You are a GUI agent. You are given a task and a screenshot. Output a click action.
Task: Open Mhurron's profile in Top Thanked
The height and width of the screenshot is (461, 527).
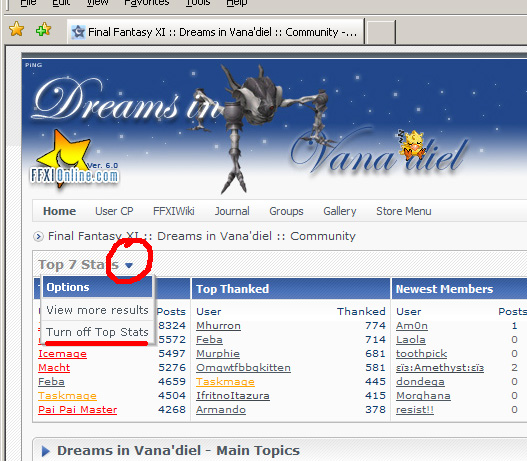click(x=218, y=326)
